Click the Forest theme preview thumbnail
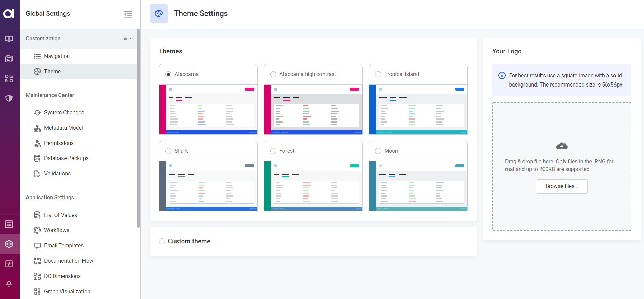 coord(313,186)
